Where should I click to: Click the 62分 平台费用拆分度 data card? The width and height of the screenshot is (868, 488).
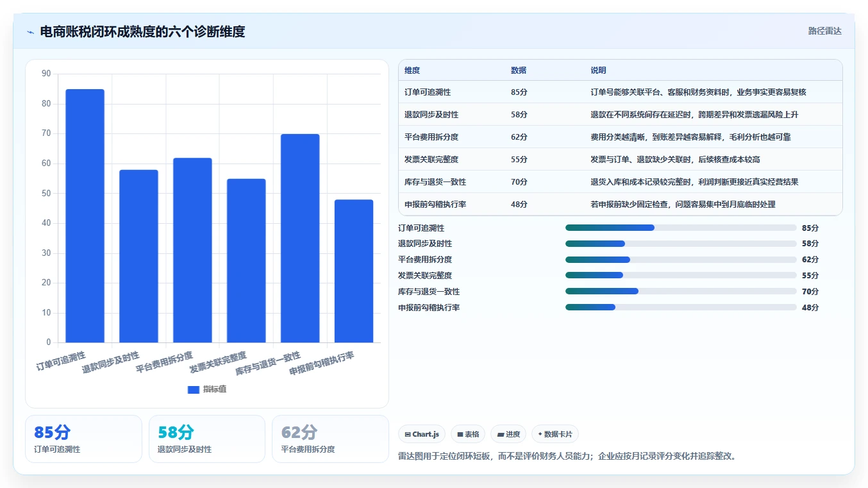[330, 439]
